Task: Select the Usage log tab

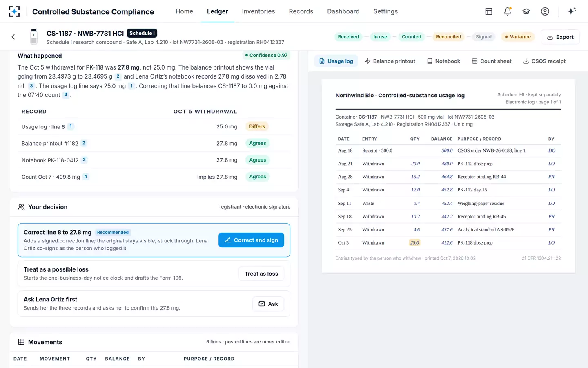Action: click(x=336, y=61)
